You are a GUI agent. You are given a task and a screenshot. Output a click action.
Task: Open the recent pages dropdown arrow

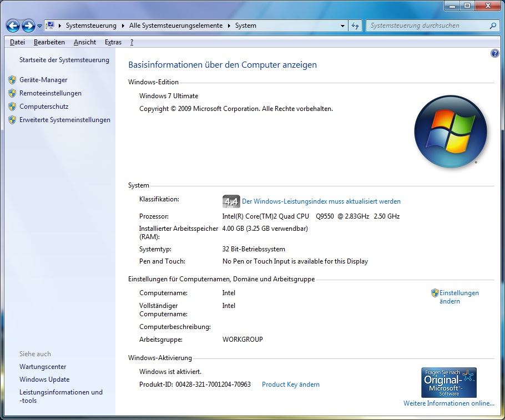39,26
